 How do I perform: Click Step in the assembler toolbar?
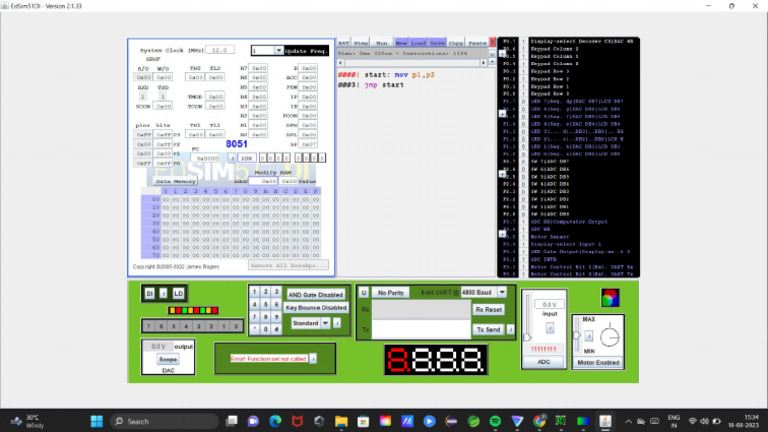click(x=362, y=43)
